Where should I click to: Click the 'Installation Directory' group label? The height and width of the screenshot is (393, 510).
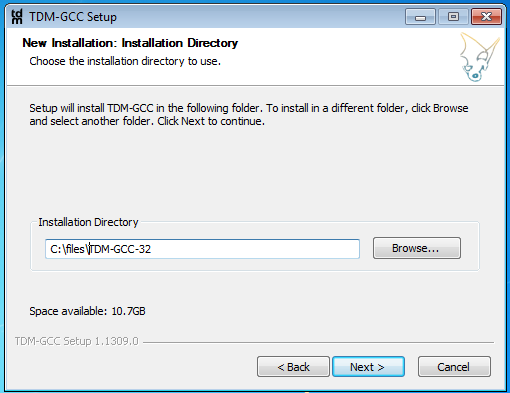(x=88, y=222)
